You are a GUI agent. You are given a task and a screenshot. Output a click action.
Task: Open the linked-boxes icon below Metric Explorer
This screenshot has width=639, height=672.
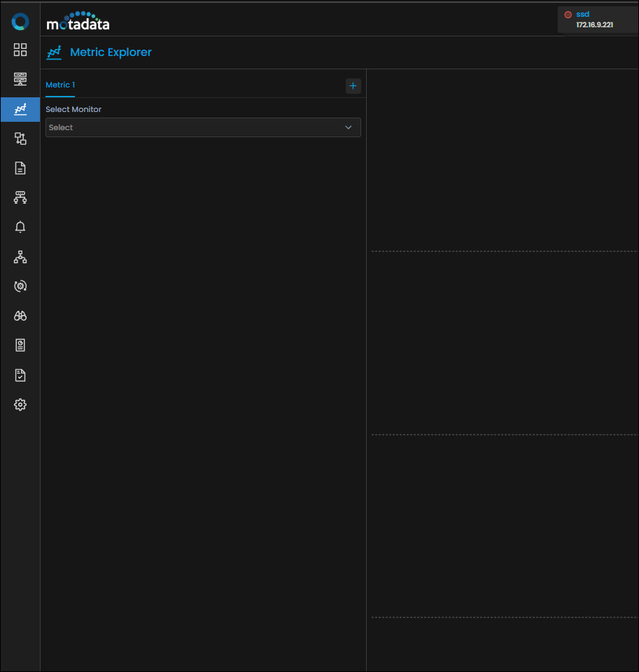[x=20, y=139]
